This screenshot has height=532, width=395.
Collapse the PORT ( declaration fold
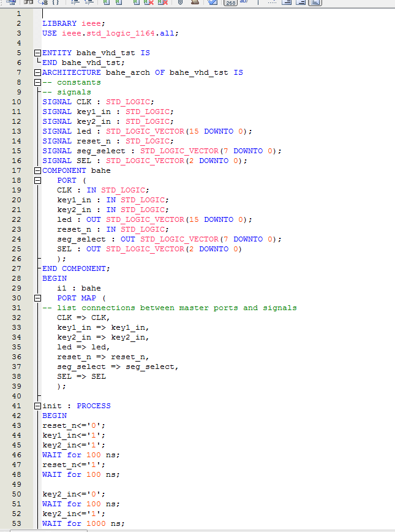37,180
